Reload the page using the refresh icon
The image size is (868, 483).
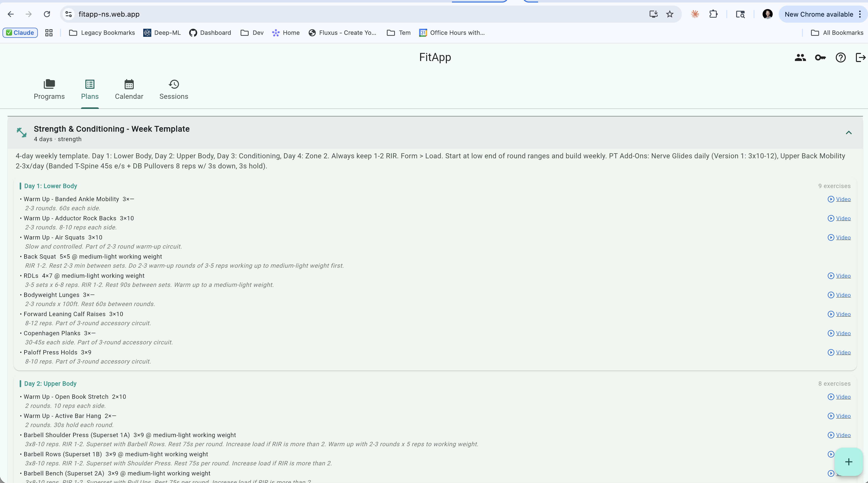click(47, 14)
